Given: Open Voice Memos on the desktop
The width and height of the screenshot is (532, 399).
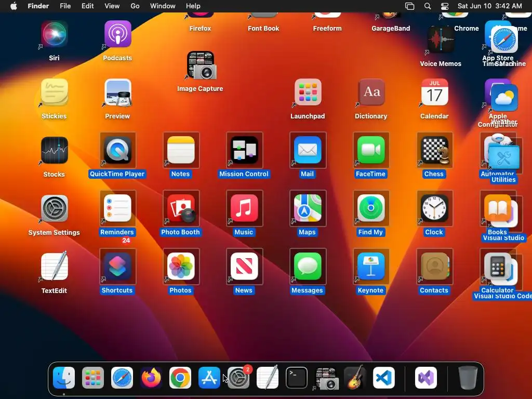Looking at the screenshot, I should click(441, 40).
